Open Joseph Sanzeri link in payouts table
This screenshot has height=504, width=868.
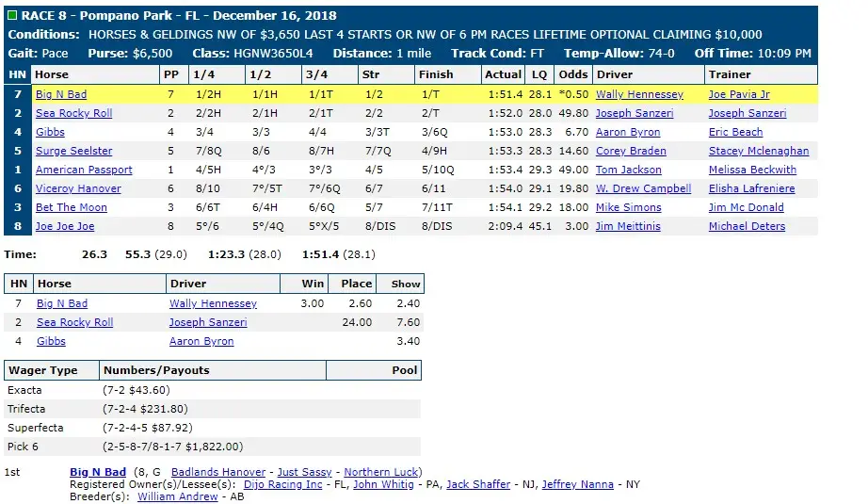pyautogui.click(x=208, y=322)
